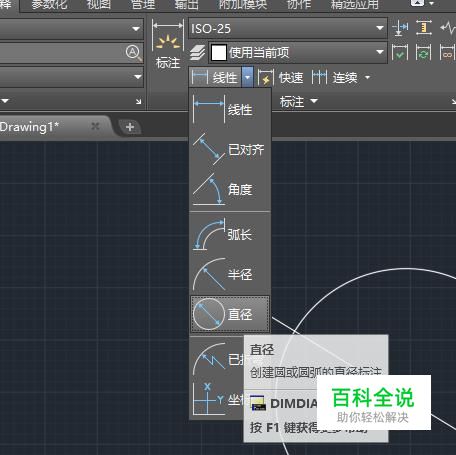Image resolution: width=456 pixels, height=455 pixels.
Task: Open the 参数化 ribbon tab
Action: pos(49,5)
